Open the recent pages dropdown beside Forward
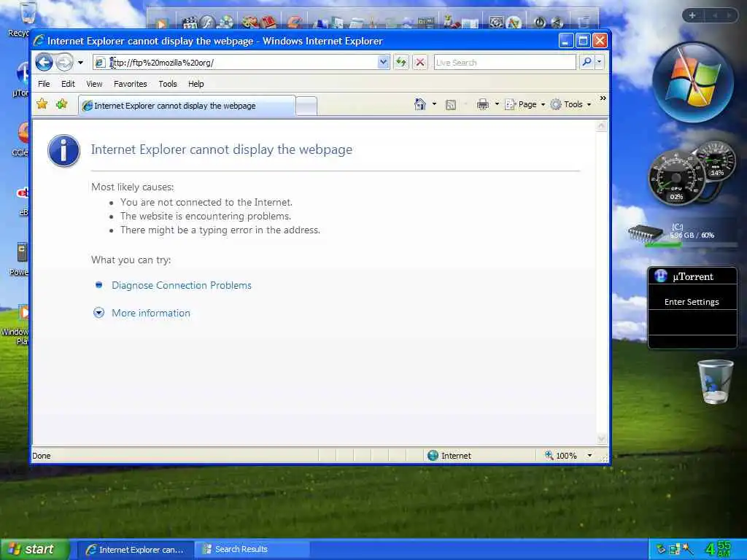The height and width of the screenshot is (560, 747). 80,63
